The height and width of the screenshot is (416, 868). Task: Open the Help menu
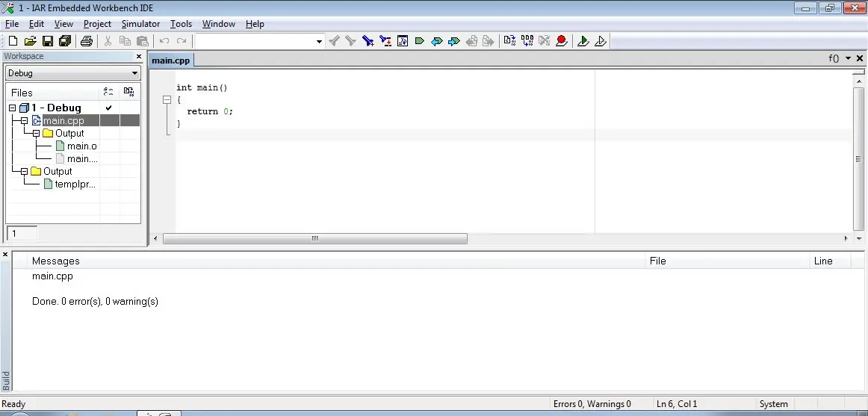(x=255, y=24)
